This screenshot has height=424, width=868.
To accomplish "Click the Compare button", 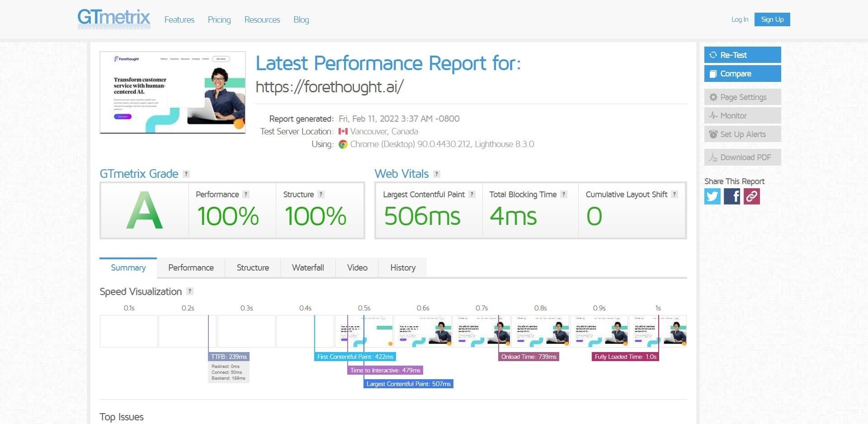I will (x=742, y=74).
